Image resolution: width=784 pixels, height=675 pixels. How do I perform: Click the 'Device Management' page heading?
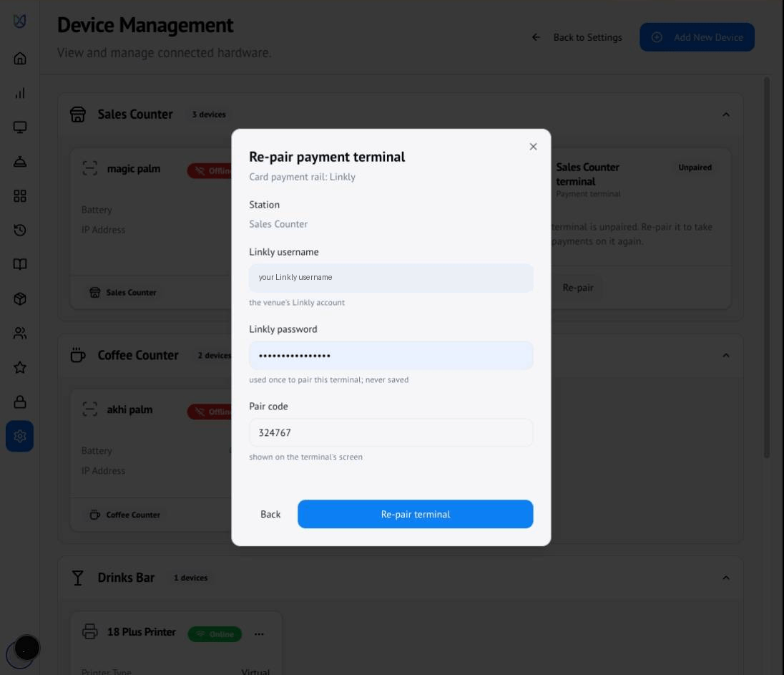(145, 25)
